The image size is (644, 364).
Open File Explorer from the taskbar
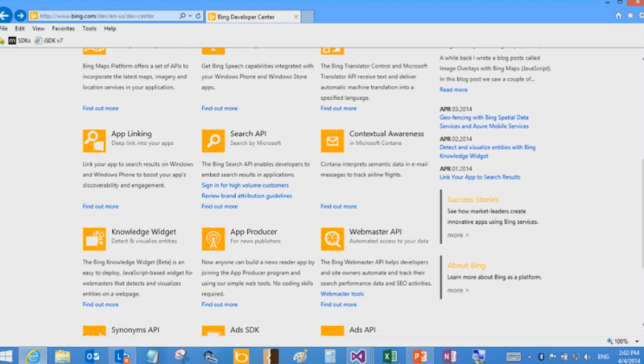(63, 356)
